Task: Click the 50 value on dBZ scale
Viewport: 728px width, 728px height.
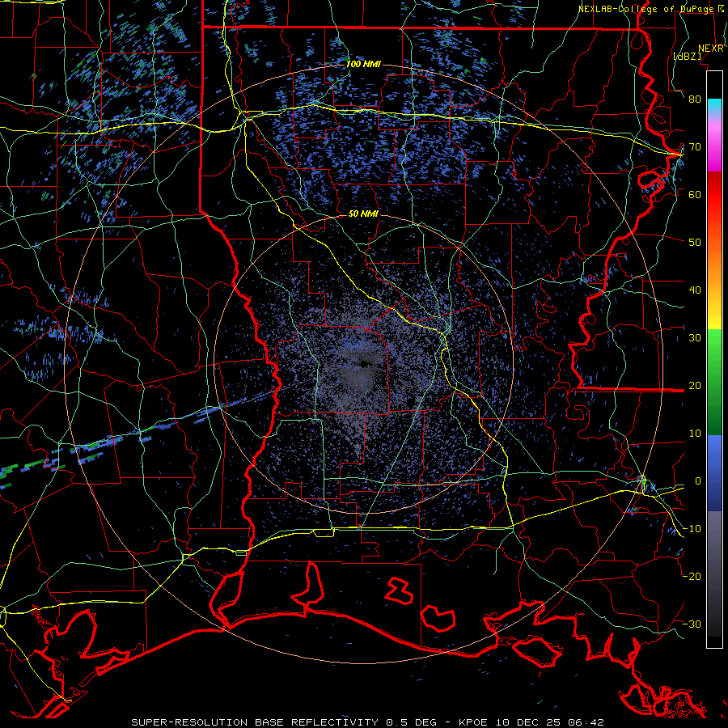Action: (x=695, y=243)
